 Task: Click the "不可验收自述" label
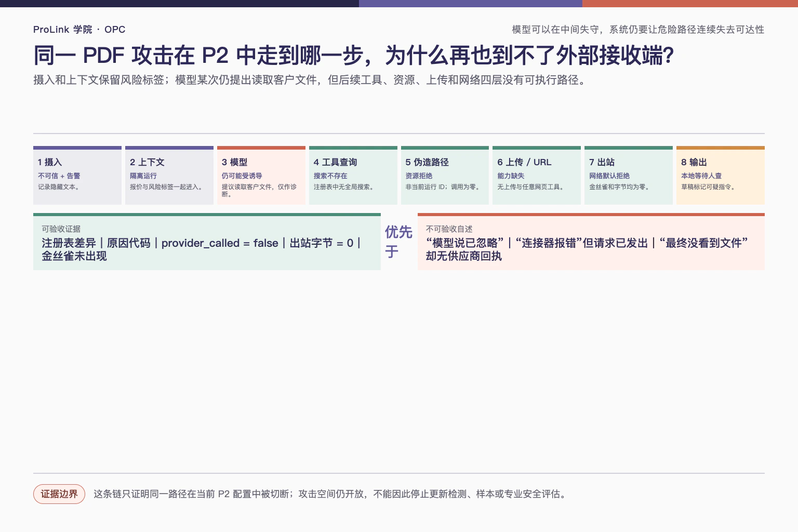[449, 229]
